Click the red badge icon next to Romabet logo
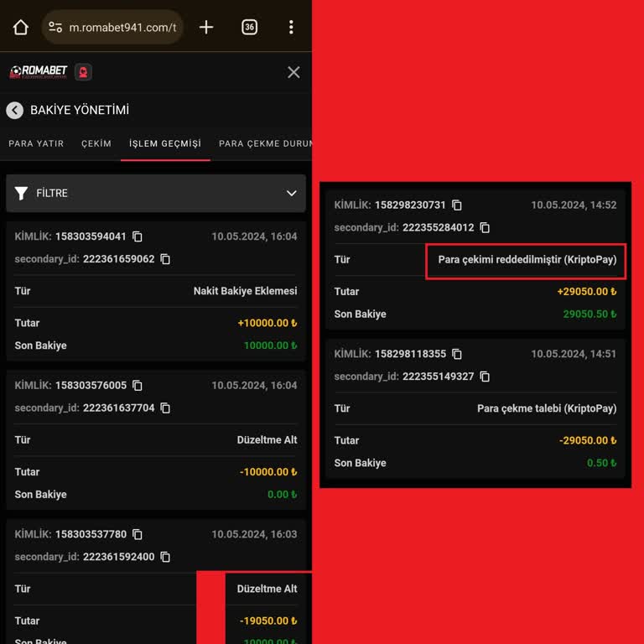Image resolution: width=644 pixels, height=644 pixels. coord(83,72)
